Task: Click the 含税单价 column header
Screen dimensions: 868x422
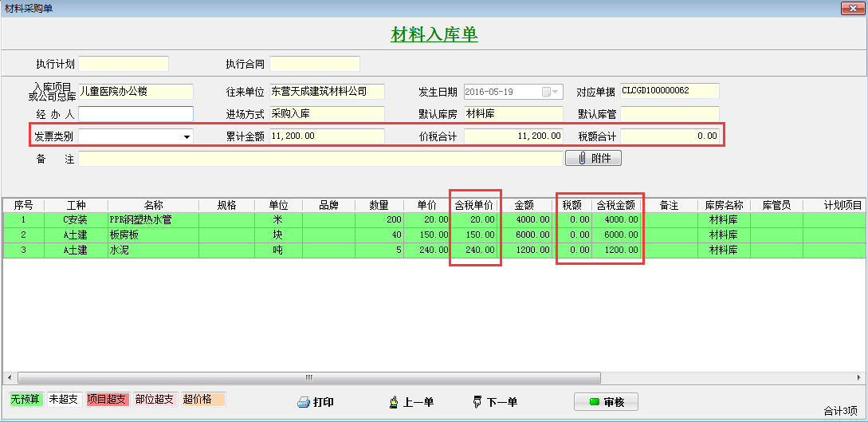Action: point(473,205)
